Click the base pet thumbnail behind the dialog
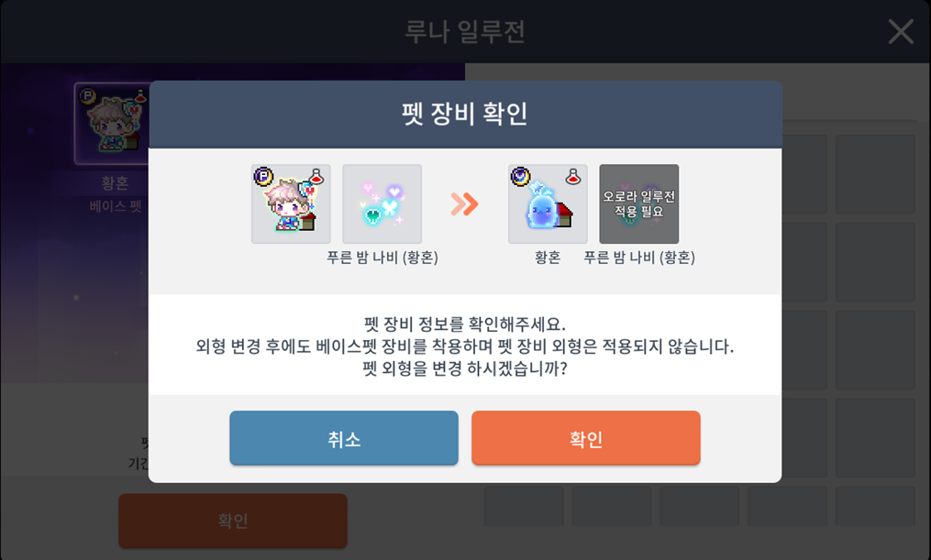The height and width of the screenshot is (560, 931). (x=112, y=124)
